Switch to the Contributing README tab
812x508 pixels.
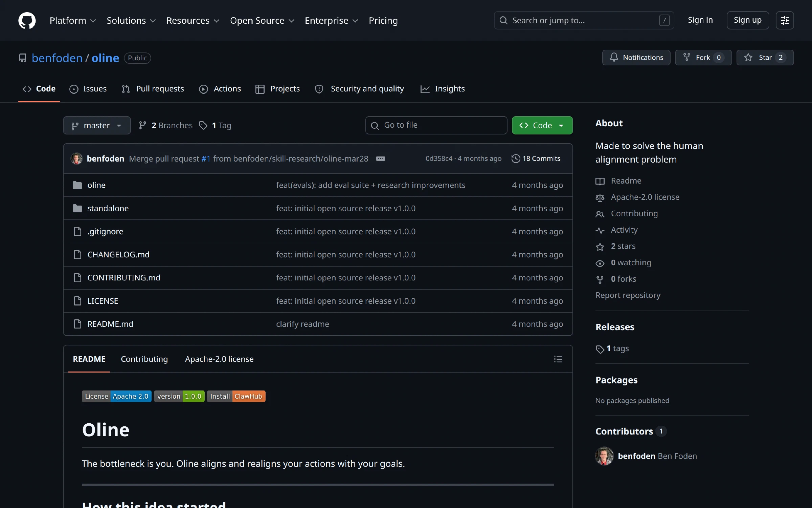click(x=144, y=359)
